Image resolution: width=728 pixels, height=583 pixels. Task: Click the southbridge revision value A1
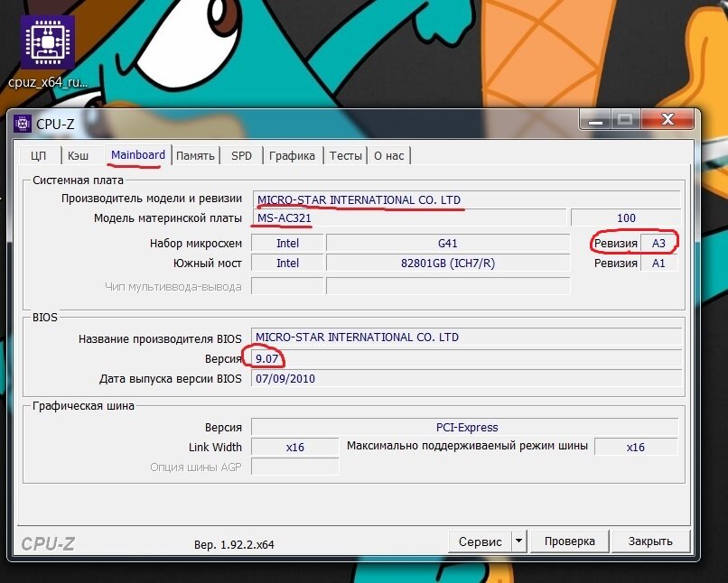pos(658,263)
